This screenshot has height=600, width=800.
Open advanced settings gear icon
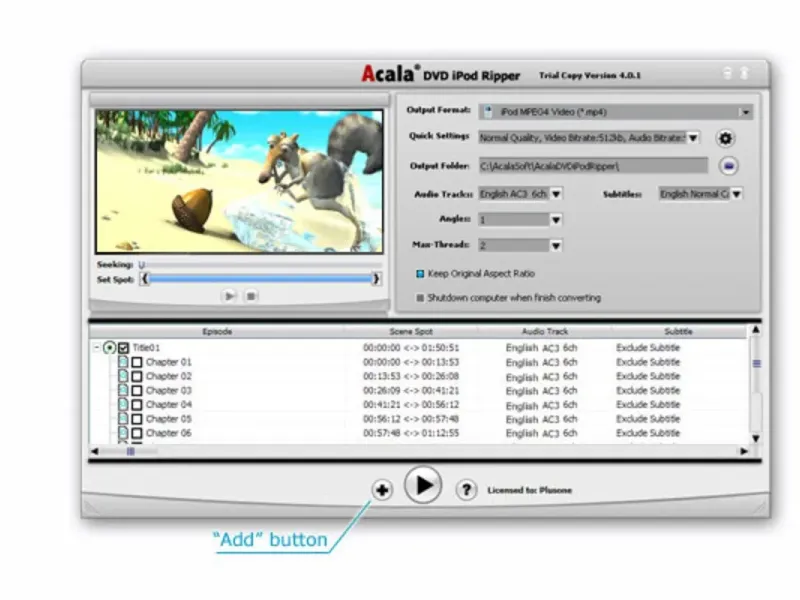pyautogui.click(x=726, y=138)
